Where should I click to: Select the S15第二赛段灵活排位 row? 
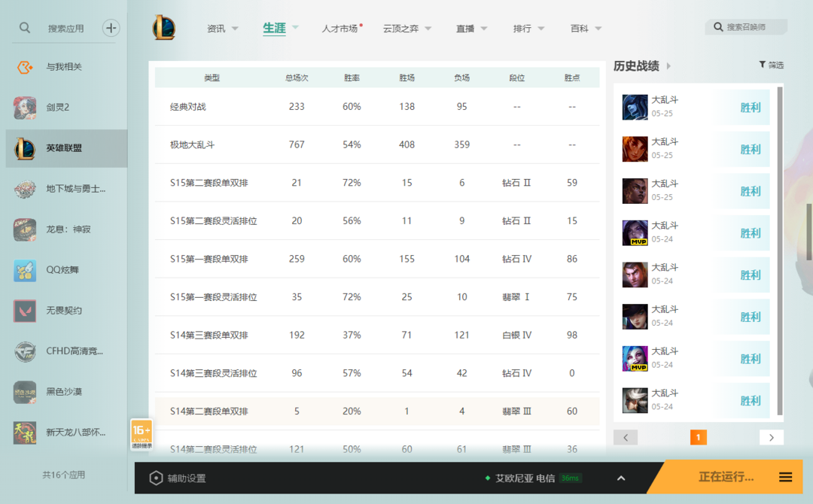coord(377,220)
